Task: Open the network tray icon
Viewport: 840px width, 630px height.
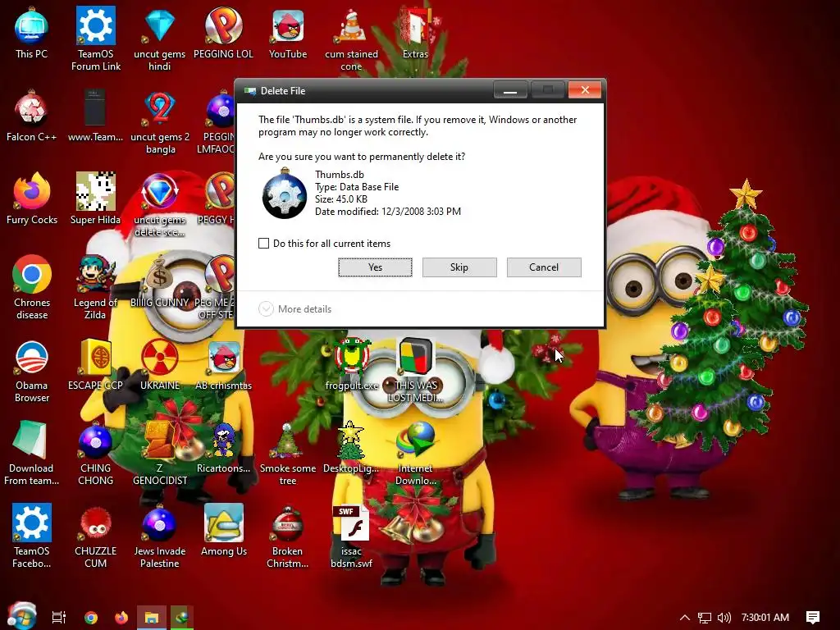Action: [x=705, y=617]
